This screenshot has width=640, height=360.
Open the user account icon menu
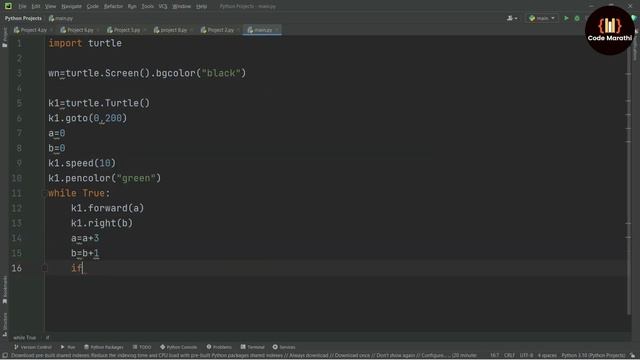click(x=512, y=18)
